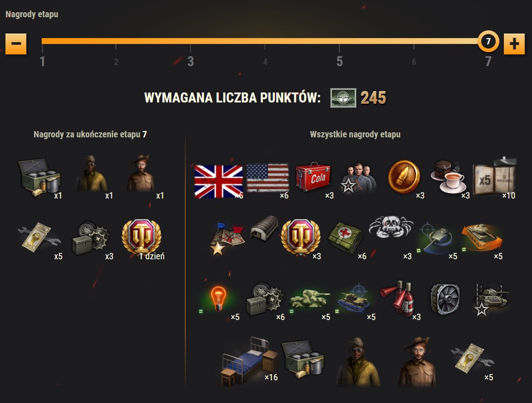This screenshot has height=403, width=532.
Task: Click the minus button to decrease stage
Action: click(x=16, y=44)
